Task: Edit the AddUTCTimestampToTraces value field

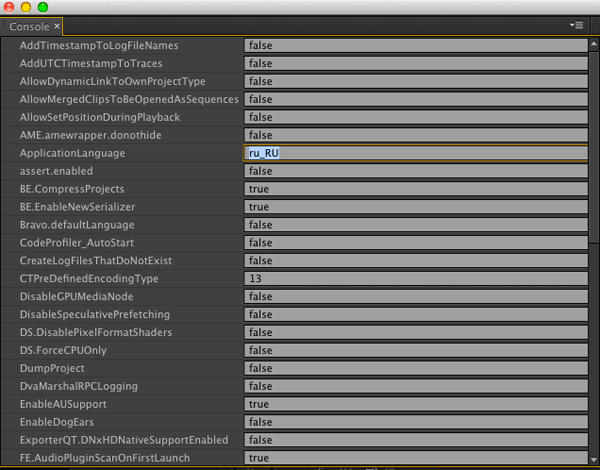Action: click(x=416, y=64)
